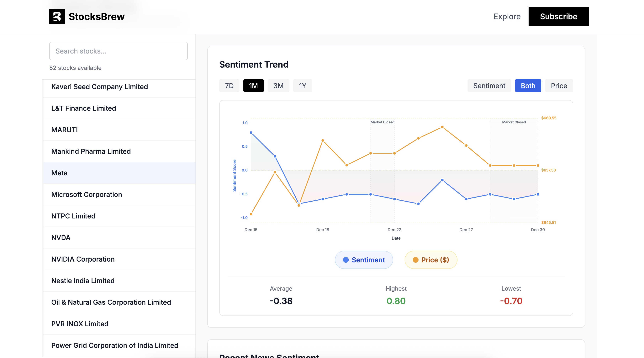Viewport: 644px width, 358px height.
Task: Select the 7D time range
Action: (x=229, y=86)
